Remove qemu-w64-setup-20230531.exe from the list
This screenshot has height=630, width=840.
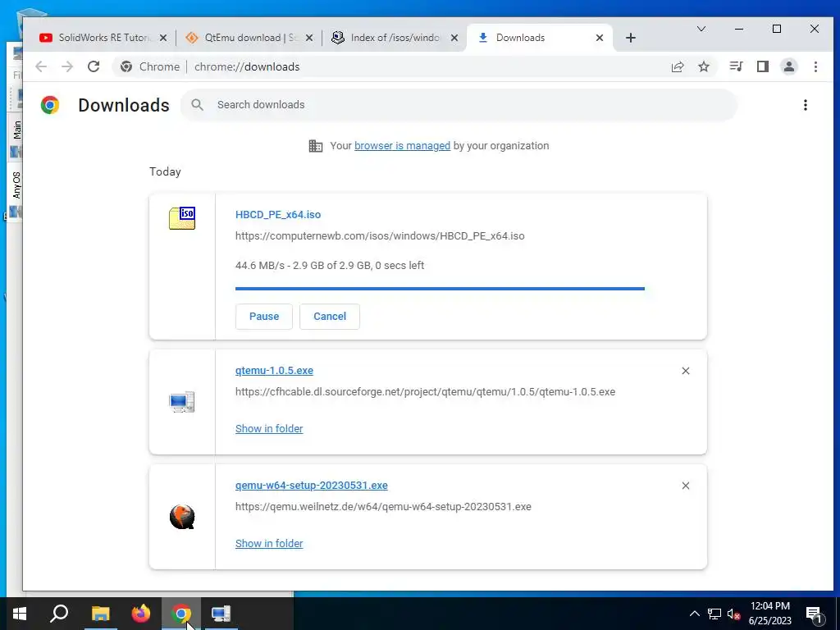point(686,486)
